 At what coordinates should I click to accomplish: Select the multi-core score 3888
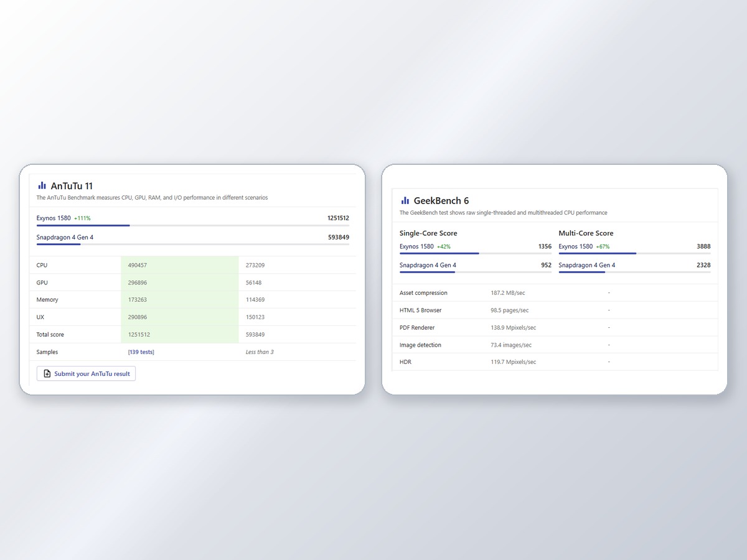[703, 246]
